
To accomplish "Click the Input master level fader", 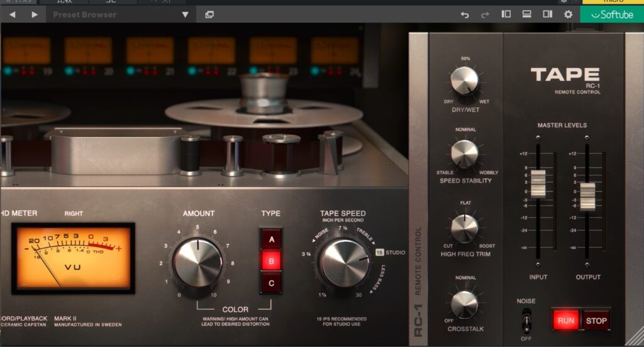I will click(x=537, y=183).
